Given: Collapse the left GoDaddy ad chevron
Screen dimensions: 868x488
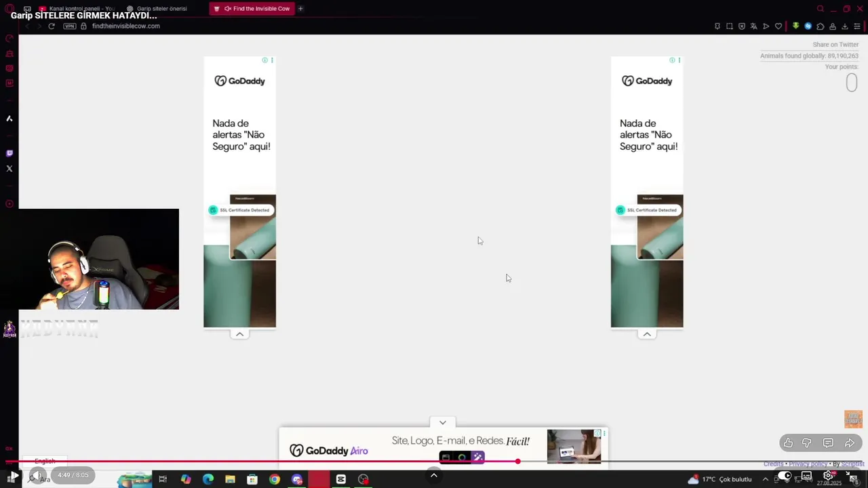Looking at the screenshot, I should [239, 334].
